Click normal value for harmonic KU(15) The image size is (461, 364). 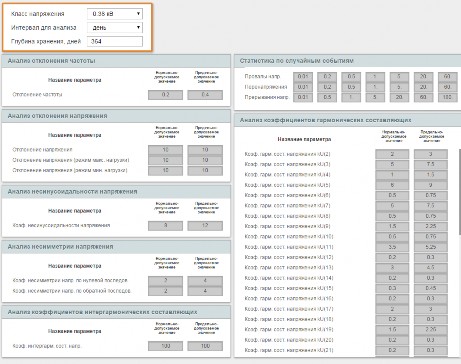392,288
